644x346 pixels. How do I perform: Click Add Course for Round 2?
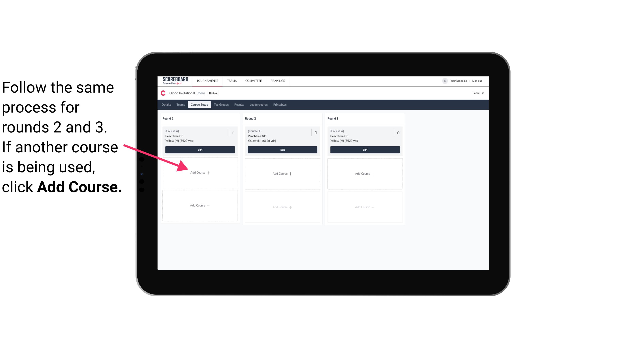pyautogui.click(x=282, y=173)
